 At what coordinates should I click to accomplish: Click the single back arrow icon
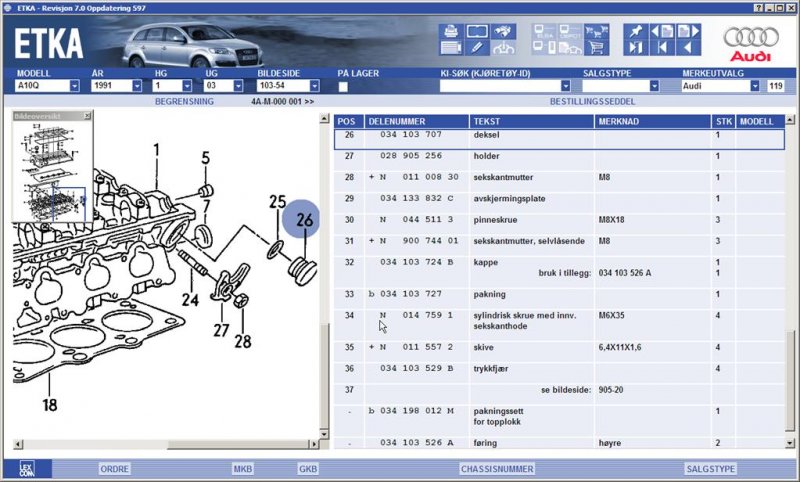(x=688, y=48)
